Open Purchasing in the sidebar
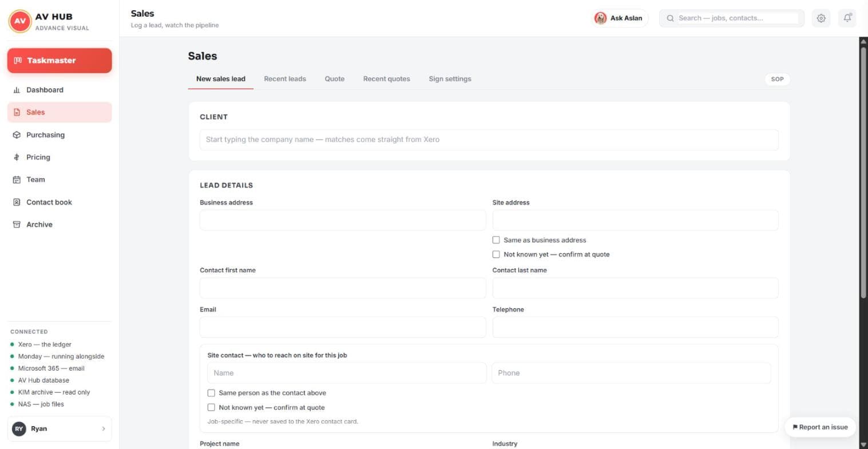The image size is (868, 449). coord(60,135)
